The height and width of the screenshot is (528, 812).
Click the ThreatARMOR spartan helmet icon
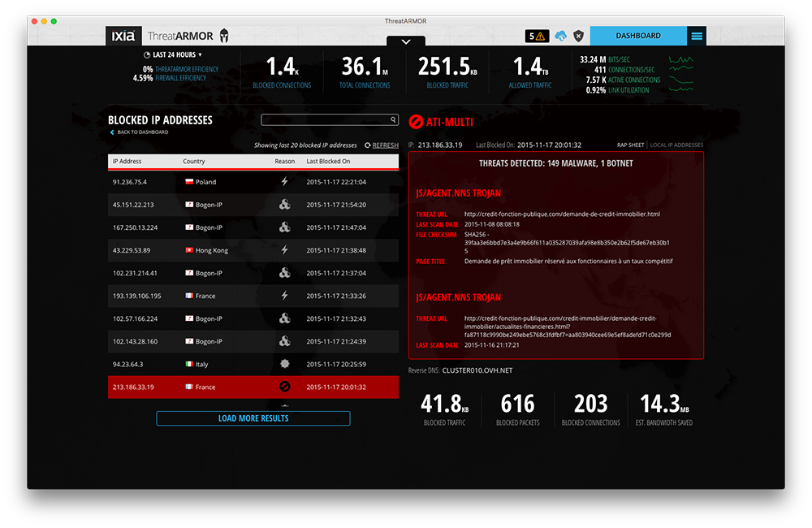point(224,36)
